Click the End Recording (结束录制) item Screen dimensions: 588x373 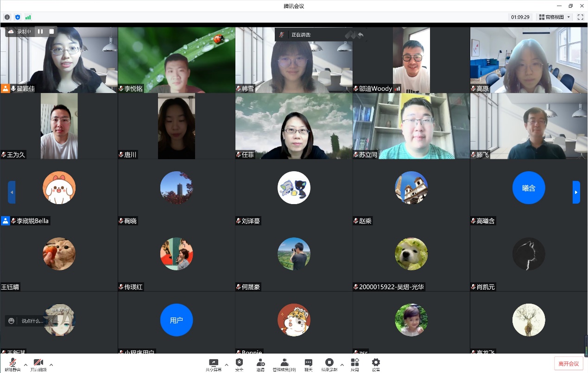(329, 364)
